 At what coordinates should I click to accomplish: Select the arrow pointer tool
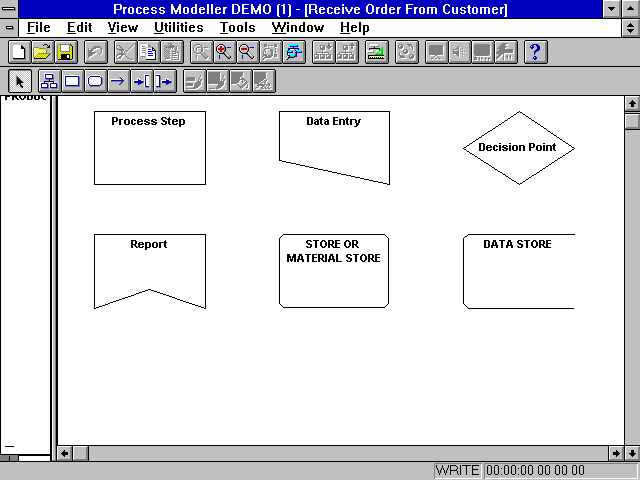click(20, 81)
